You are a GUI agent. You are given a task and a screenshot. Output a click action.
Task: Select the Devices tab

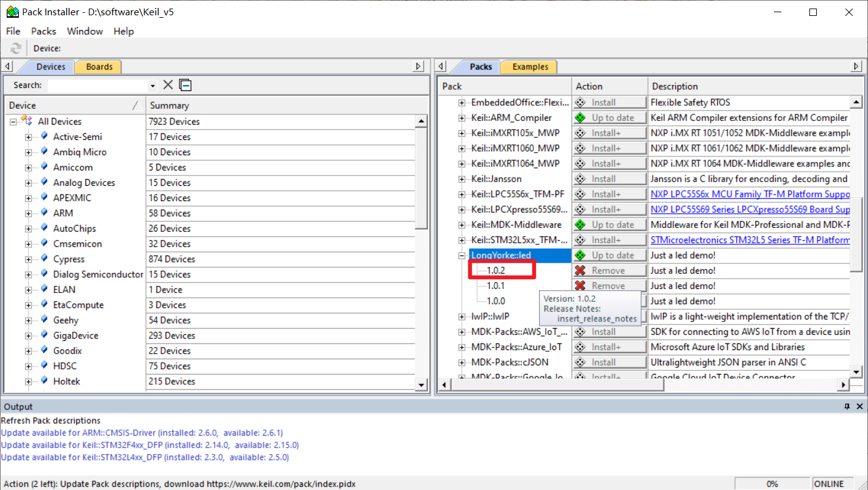(x=51, y=67)
